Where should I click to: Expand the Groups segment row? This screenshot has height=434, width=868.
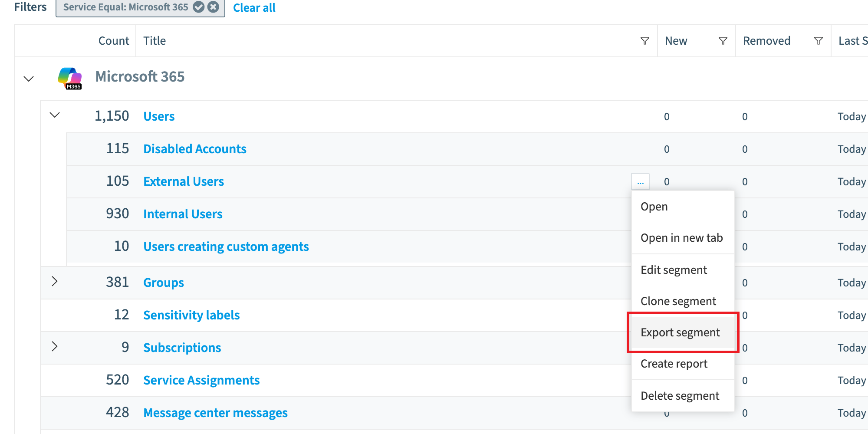pos(55,281)
